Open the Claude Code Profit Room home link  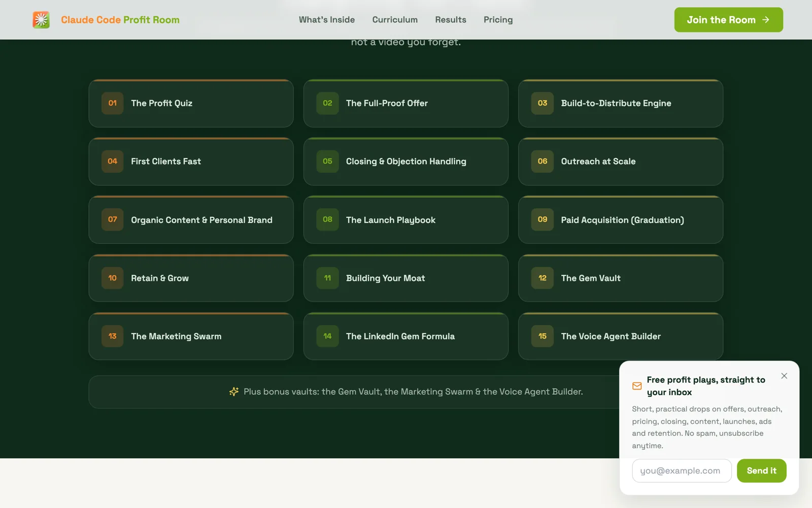tap(106, 20)
